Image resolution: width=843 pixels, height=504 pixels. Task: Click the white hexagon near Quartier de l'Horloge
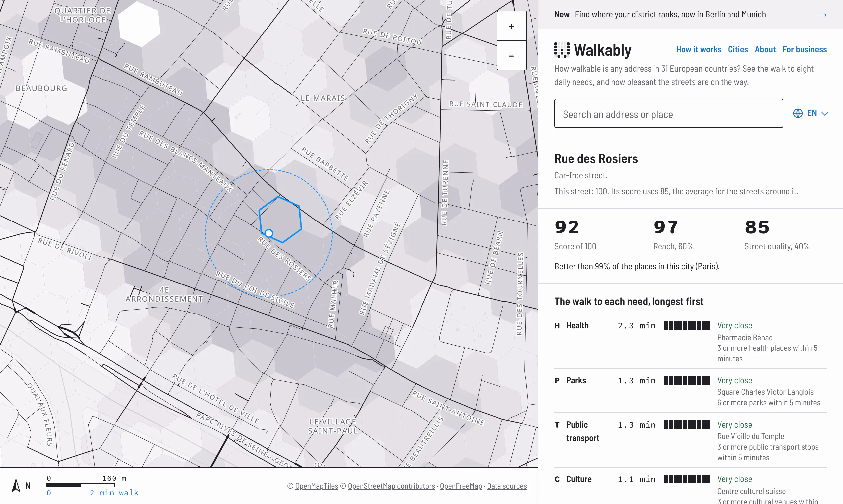pyautogui.click(x=139, y=24)
